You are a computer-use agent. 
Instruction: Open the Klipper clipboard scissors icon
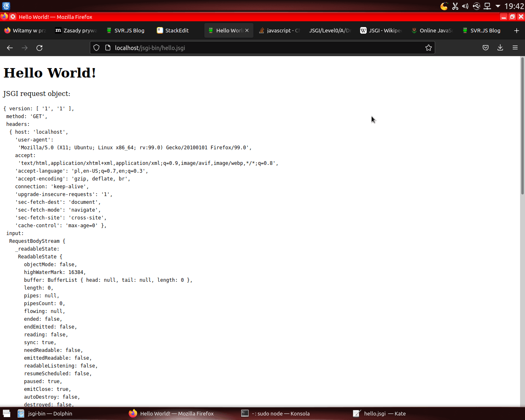455,6
